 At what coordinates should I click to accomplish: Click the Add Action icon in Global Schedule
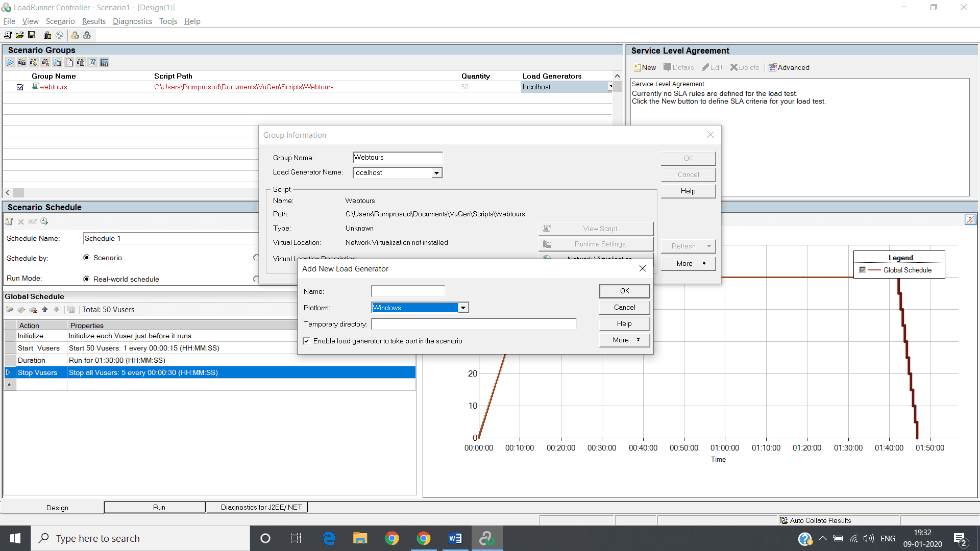coord(9,310)
